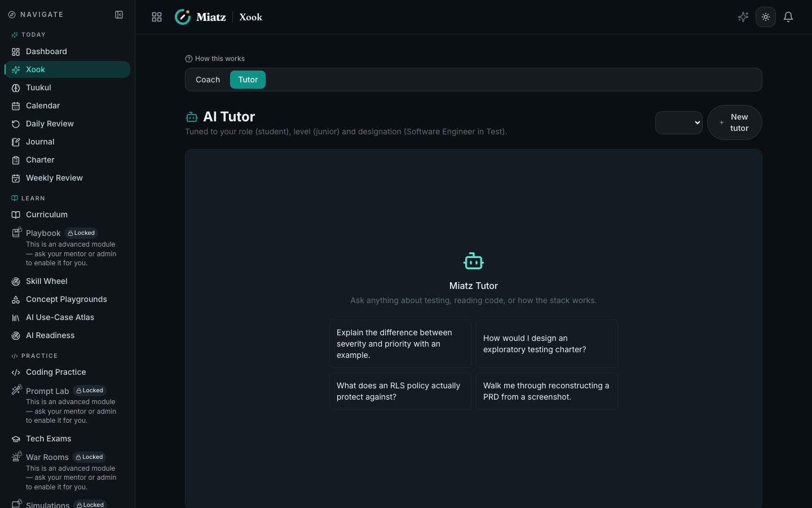Open the Journal page

(67, 142)
